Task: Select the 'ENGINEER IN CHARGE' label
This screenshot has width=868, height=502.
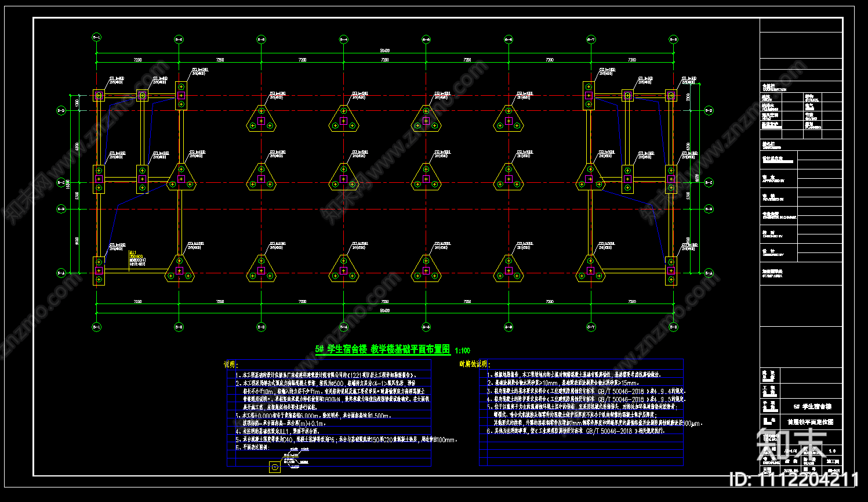Action: (779, 218)
